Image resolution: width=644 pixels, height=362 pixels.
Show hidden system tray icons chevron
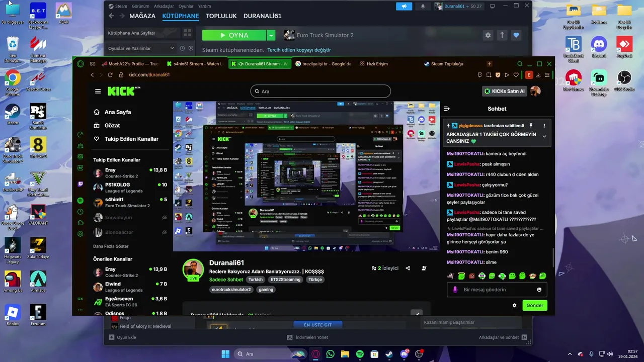(570, 354)
